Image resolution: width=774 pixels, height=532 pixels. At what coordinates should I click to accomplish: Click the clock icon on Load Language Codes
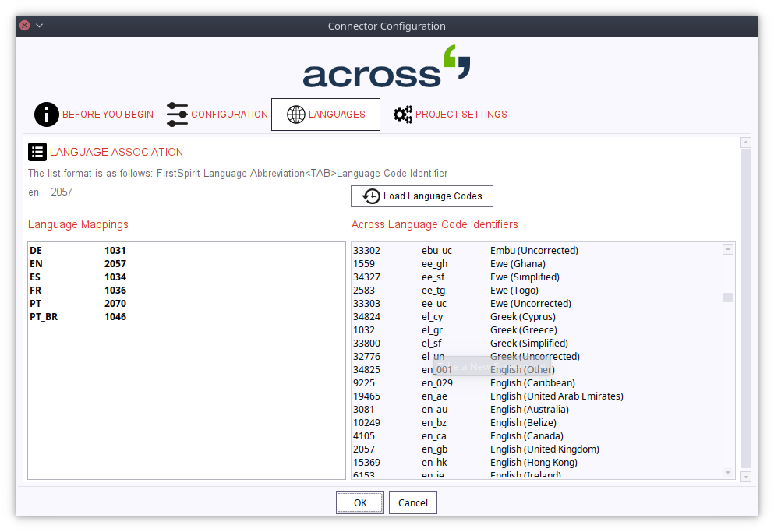coord(371,196)
